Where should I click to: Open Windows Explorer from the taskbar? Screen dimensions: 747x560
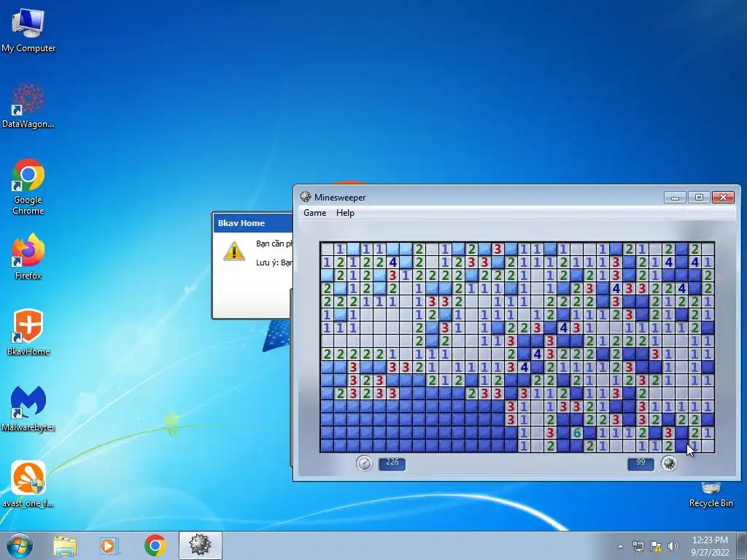[65, 545]
